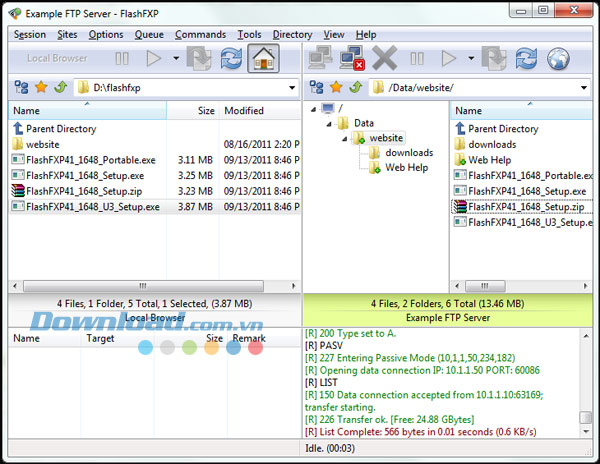
Task: Click the home icon to switch to local browser
Action: coord(264,58)
